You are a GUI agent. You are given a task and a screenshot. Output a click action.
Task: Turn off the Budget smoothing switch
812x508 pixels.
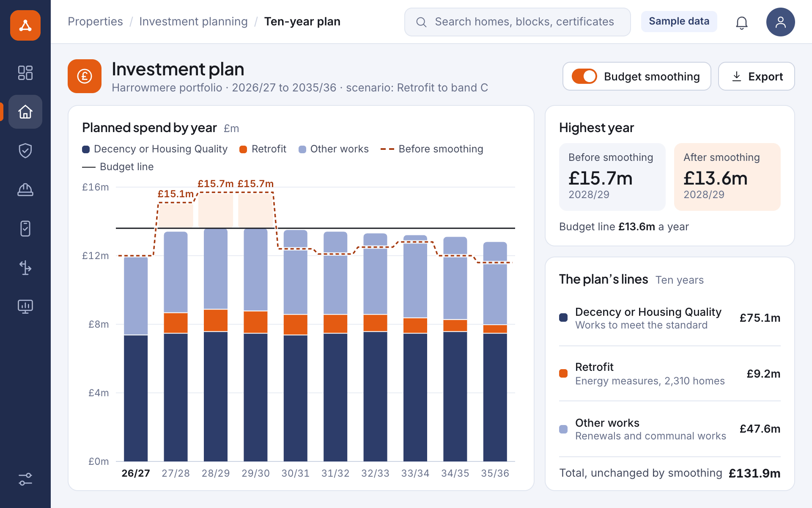(x=584, y=76)
